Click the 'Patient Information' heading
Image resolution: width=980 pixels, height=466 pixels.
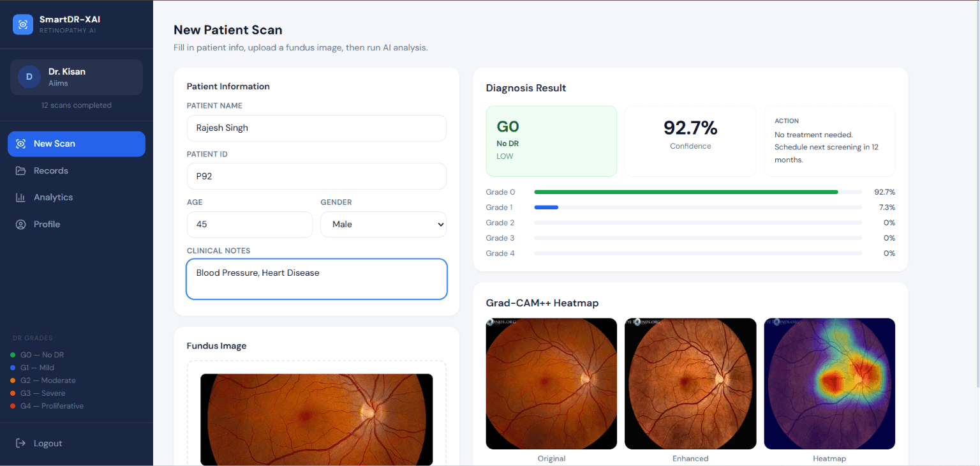[228, 86]
